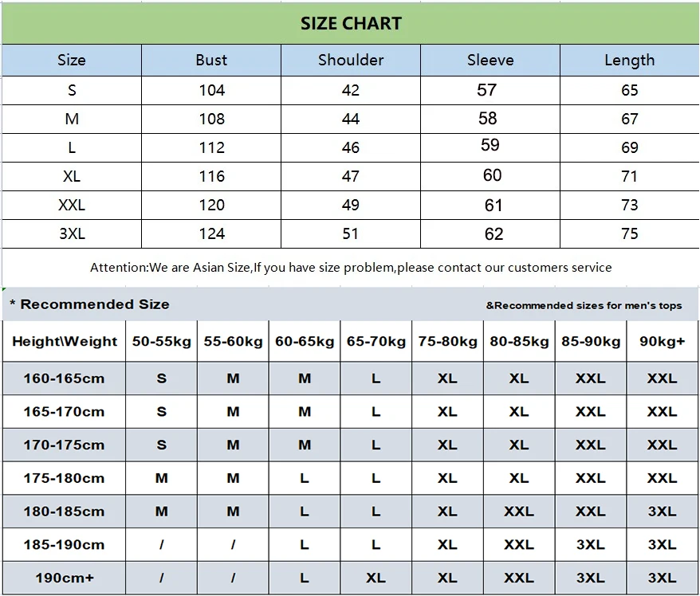Click the 160-165cm height row label
This screenshot has height=596, width=700.
[x=64, y=378]
